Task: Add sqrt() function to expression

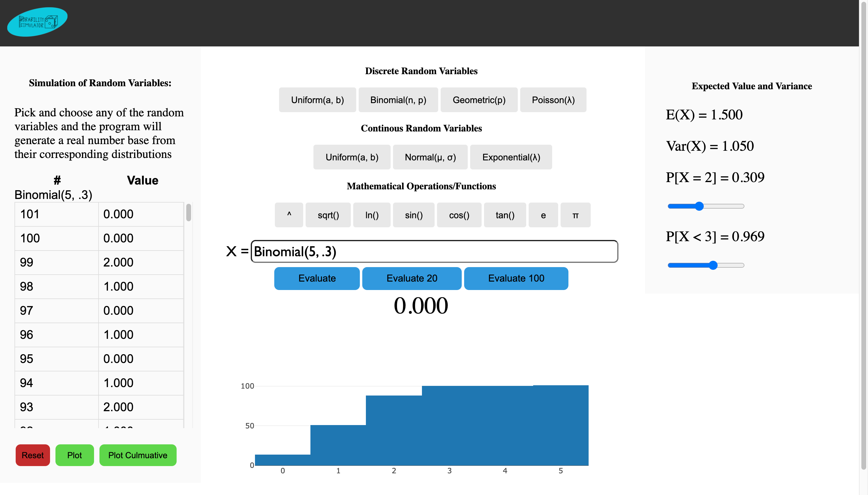Action: [x=328, y=215]
